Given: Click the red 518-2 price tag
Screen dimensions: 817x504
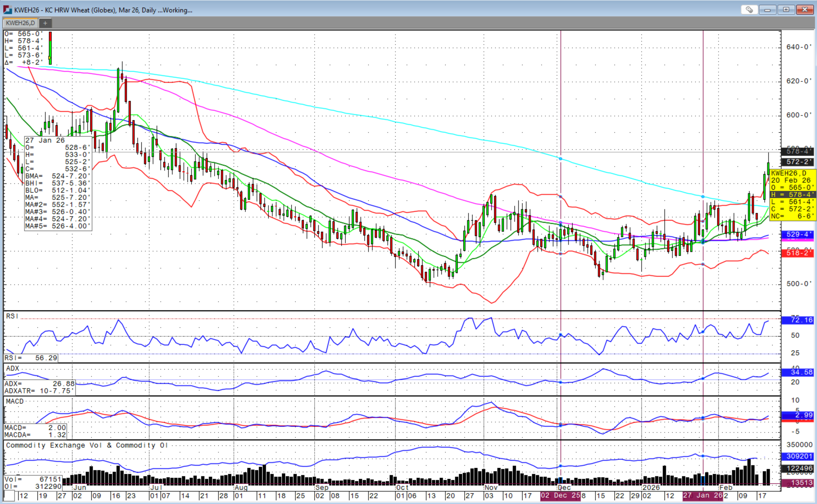Looking at the screenshot, I should (x=797, y=253).
